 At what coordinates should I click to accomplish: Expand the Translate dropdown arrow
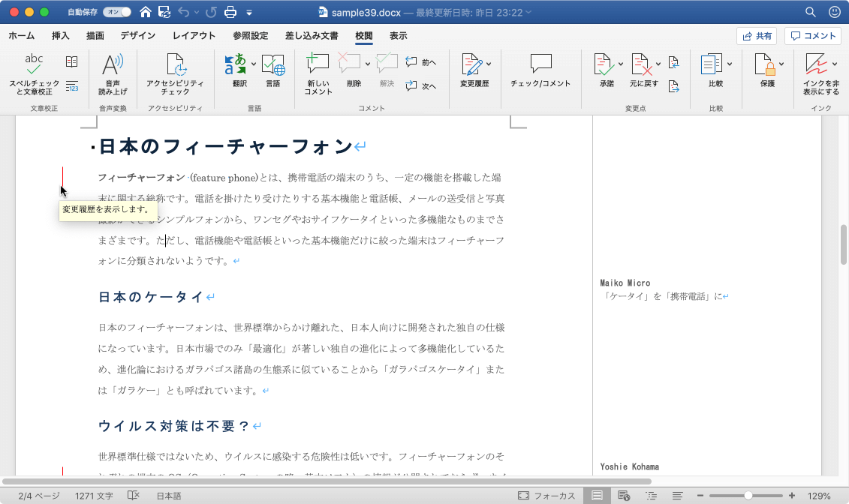[x=254, y=64]
